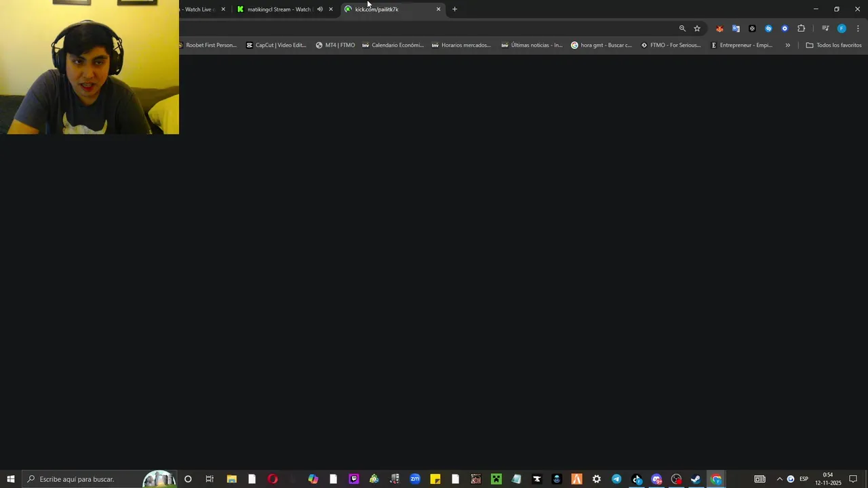
Task: Open Google Chrome taskbar icon
Action: (716, 479)
